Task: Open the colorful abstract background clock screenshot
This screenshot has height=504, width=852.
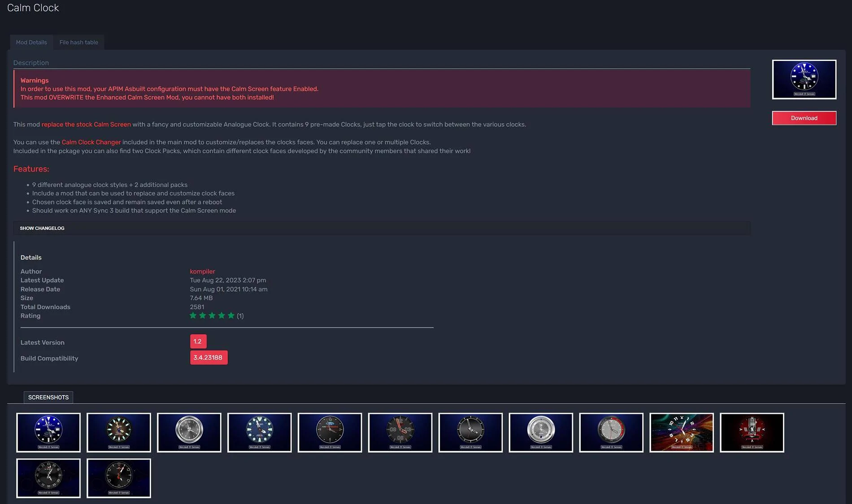Action: click(682, 432)
